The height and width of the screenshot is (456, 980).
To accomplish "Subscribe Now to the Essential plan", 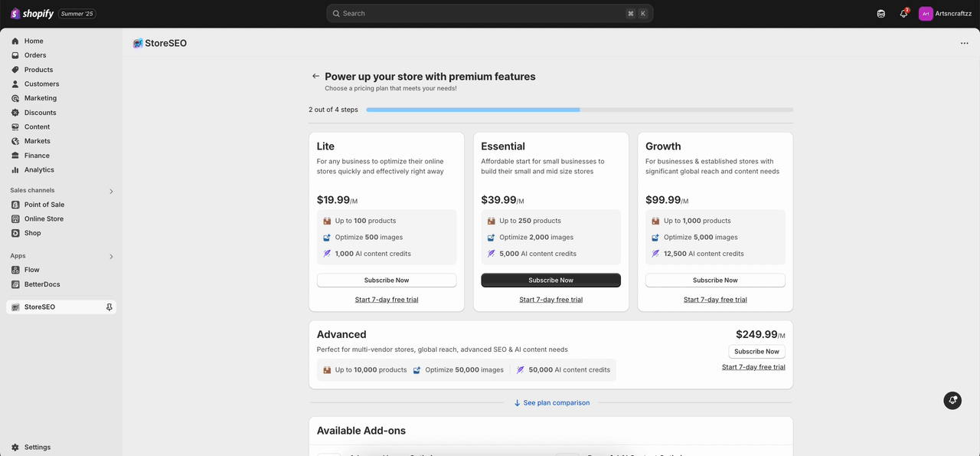I will [550, 280].
